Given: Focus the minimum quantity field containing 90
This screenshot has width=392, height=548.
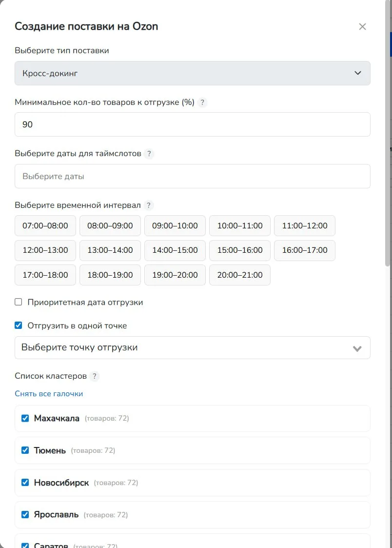Looking at the screenshot, I should tap(192, 124).
